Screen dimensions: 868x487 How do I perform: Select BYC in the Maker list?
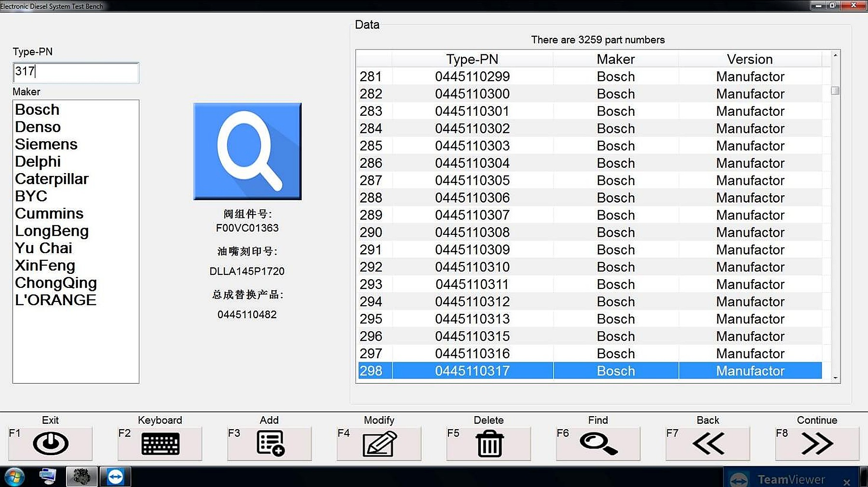coord(31,196)
